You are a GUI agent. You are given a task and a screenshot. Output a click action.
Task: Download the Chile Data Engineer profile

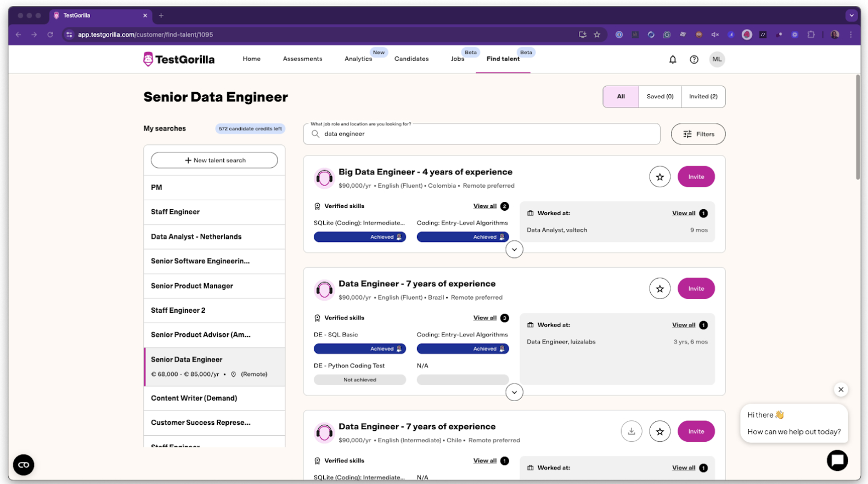tap(632, 431)
